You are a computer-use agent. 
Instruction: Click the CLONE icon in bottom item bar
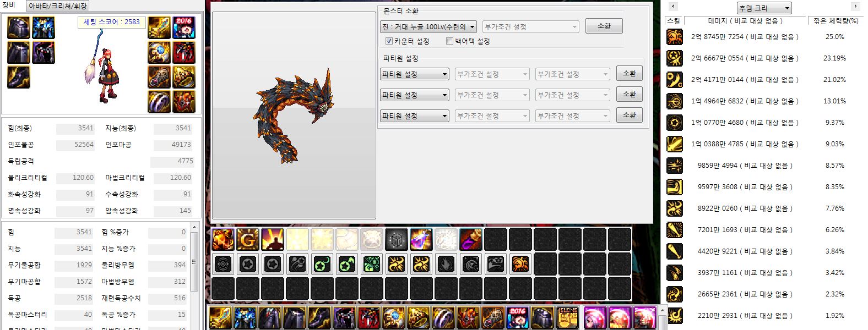coord(567,318)
